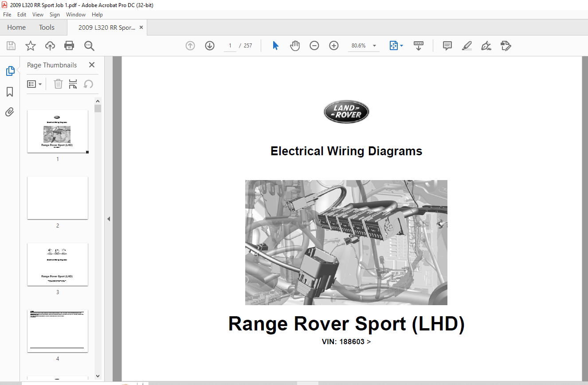Select the 2009 L320 RR Sport document tab
Screen dimensions: 588x385
coord(107,27)
